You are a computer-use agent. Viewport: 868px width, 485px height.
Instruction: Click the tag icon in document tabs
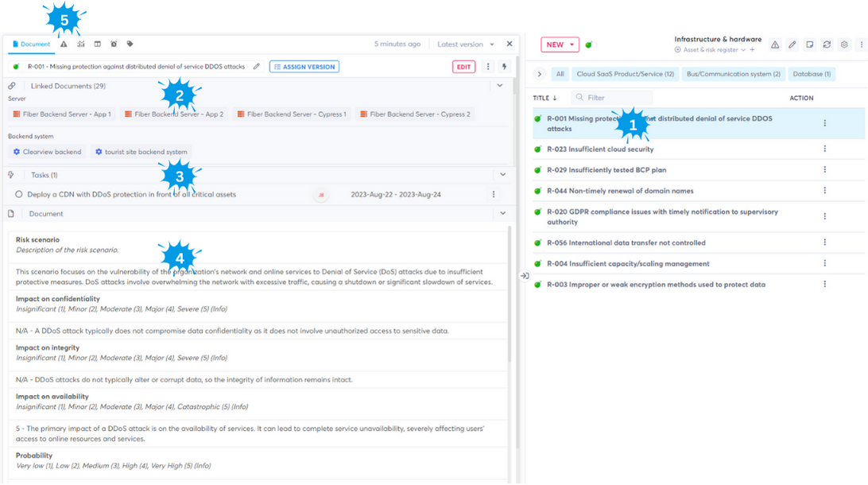coord(130,45)
